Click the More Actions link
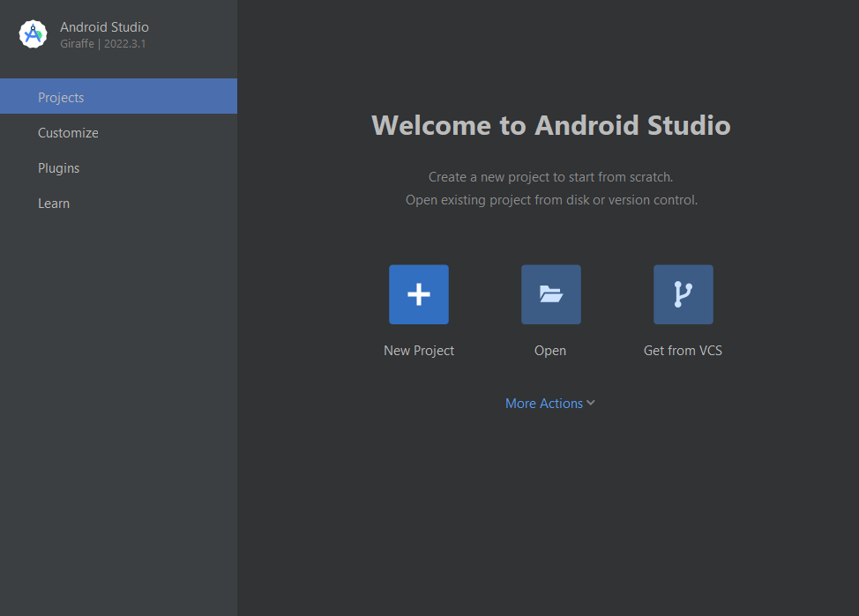The height and width of the screenshot is (616, 859). coord(543,404)
